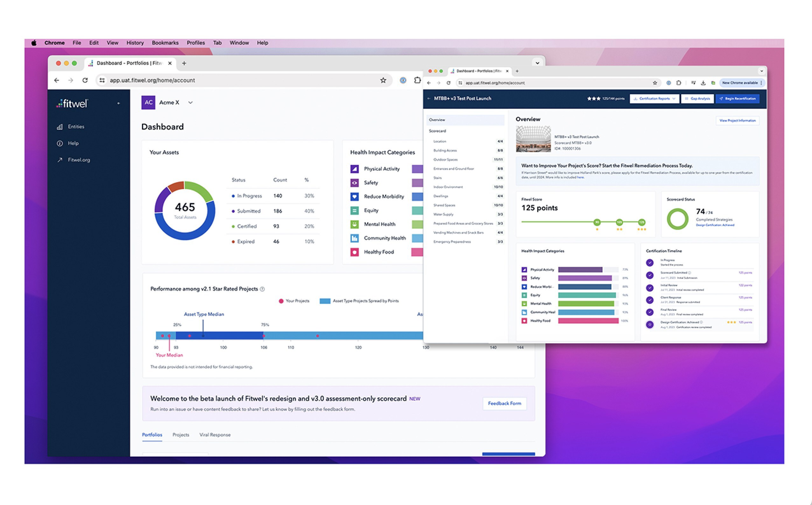
Task: Go back using arrow beside MTBB+ title
Action: tap(429, 98)
